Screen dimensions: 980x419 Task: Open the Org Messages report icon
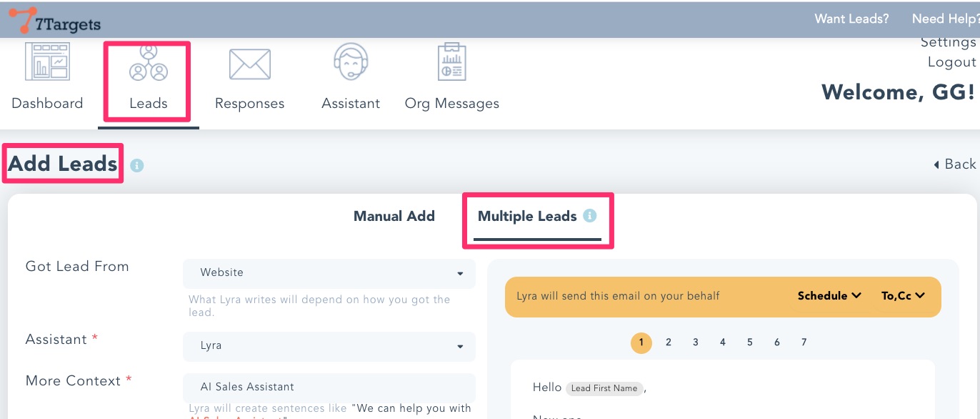[x=451, y=62]
